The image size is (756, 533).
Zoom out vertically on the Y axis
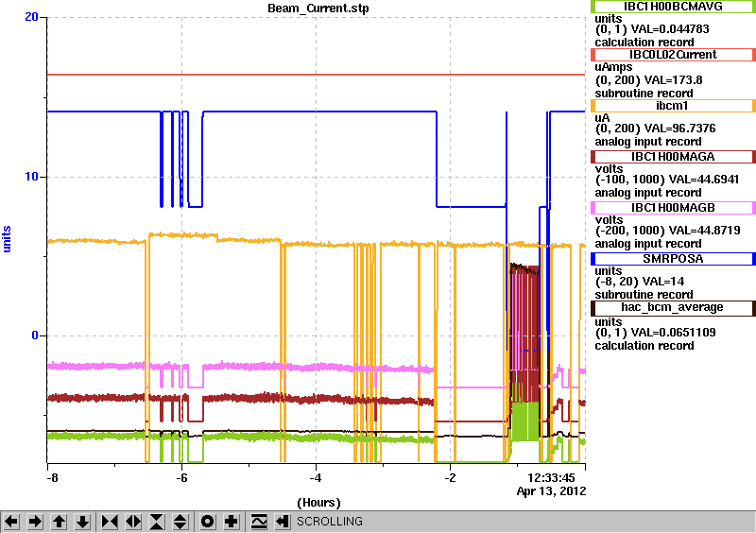tap(180, 522)
